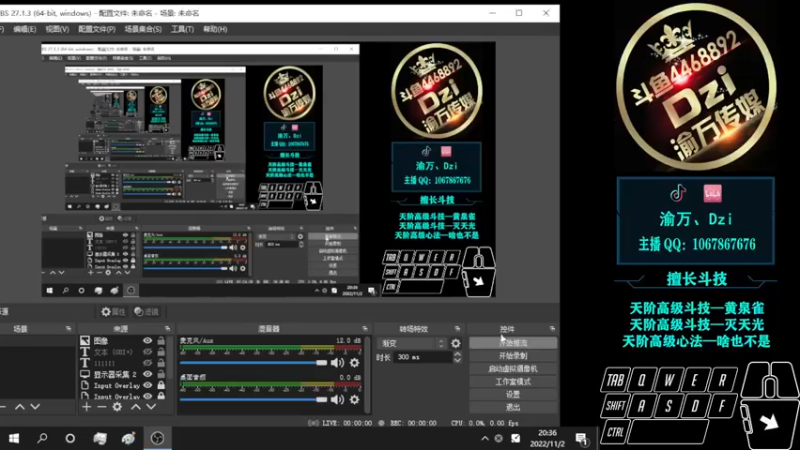This screenshot has height=450, width=800.
Task: Lock the 文本 (GDI+) source
Action: click(x=161, y=352)
